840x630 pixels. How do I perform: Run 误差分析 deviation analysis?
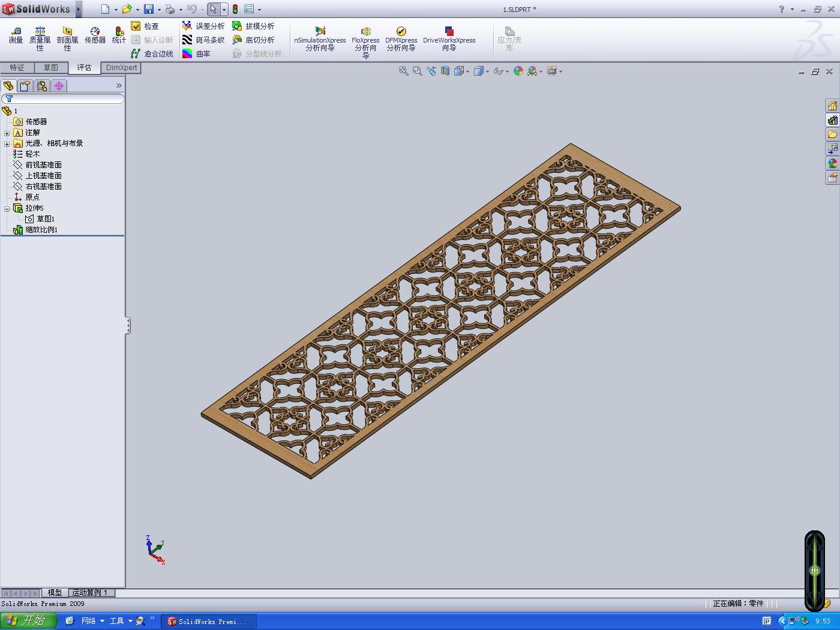[x=203, y=26]
